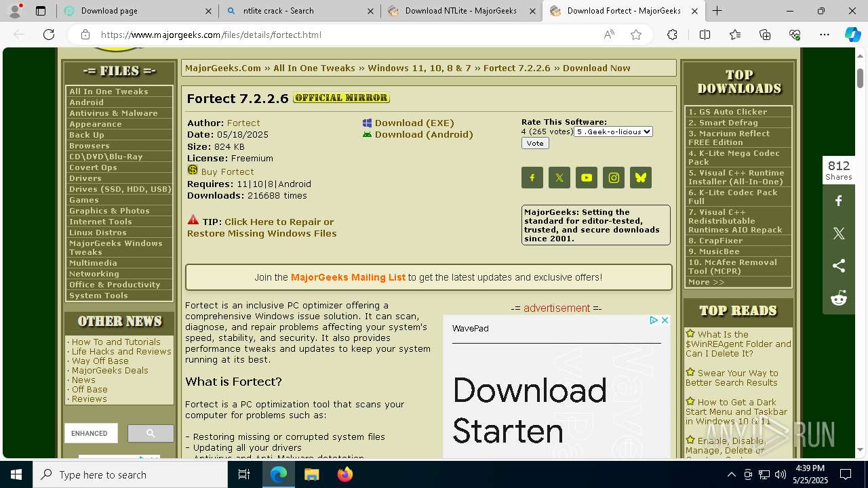Share on Facebook in the shares sidebar
This screenshot has height=488, width=868.
pos(839,201)
